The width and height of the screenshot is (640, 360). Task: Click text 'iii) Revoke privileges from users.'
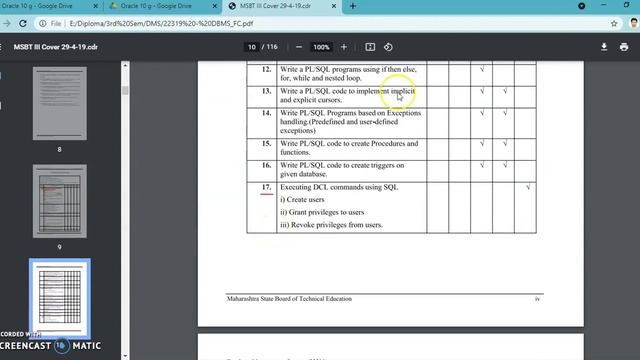tap(331, 225)
